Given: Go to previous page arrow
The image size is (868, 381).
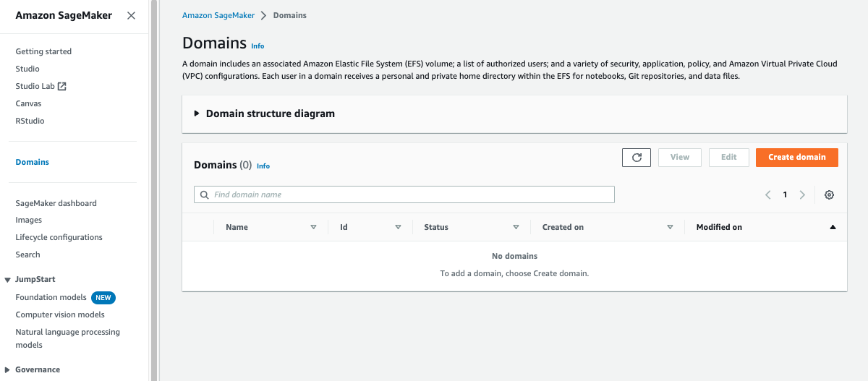Looking at the screenshot, I should [x=768, y=194].
